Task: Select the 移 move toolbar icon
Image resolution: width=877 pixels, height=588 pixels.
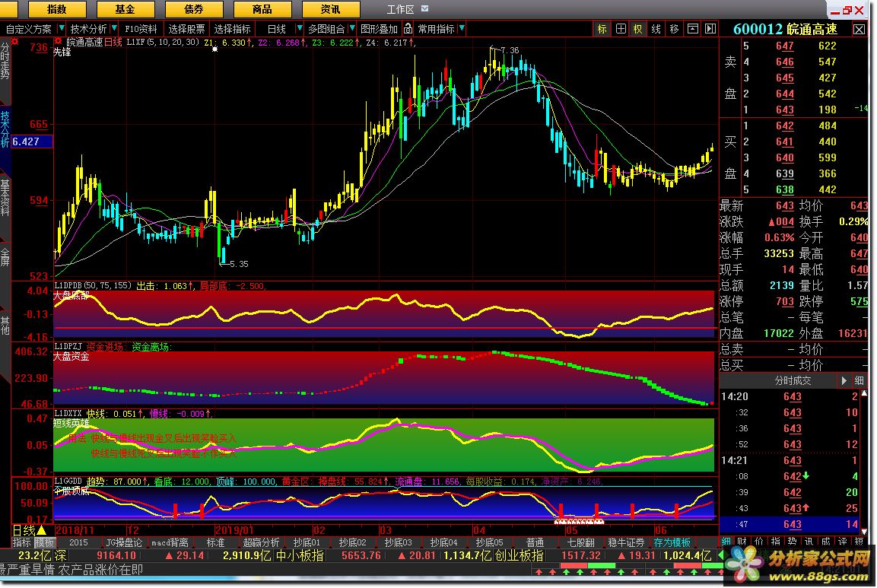Action: tap(674, 29)
